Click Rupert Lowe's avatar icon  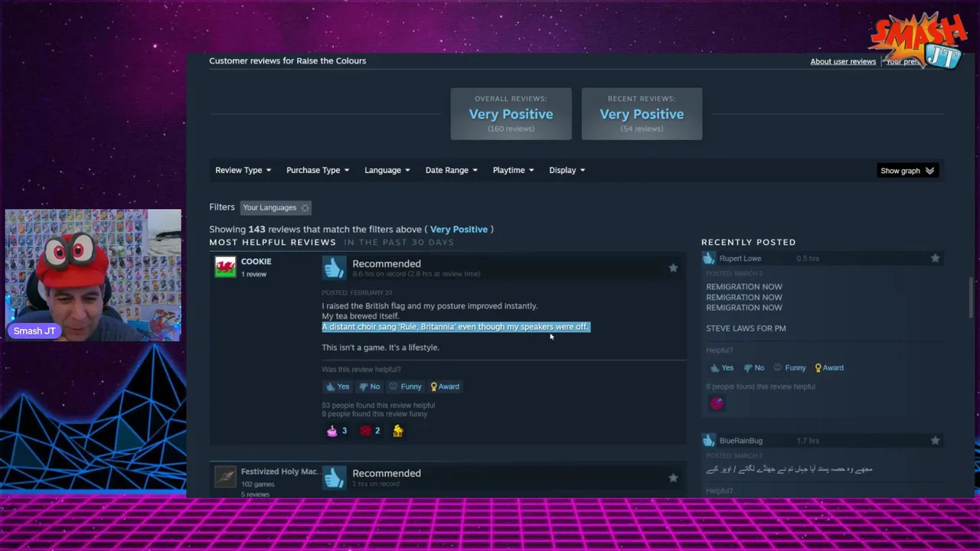(708, 259)
